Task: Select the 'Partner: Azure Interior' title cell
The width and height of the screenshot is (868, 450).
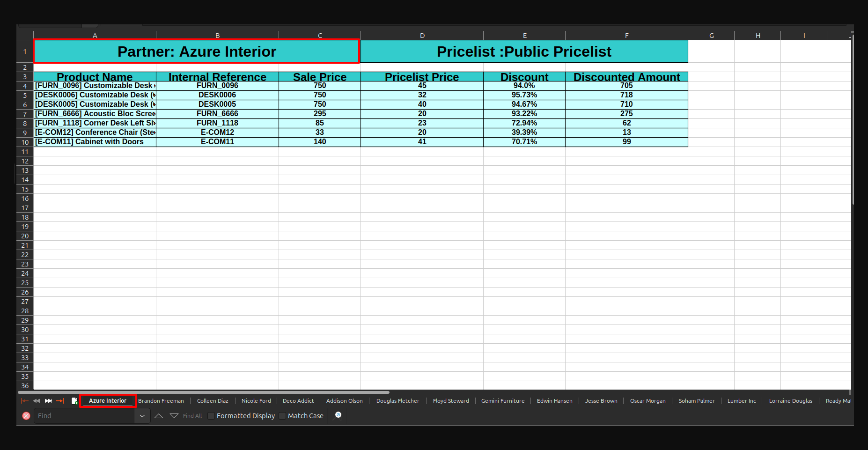Action: (197, 52)
